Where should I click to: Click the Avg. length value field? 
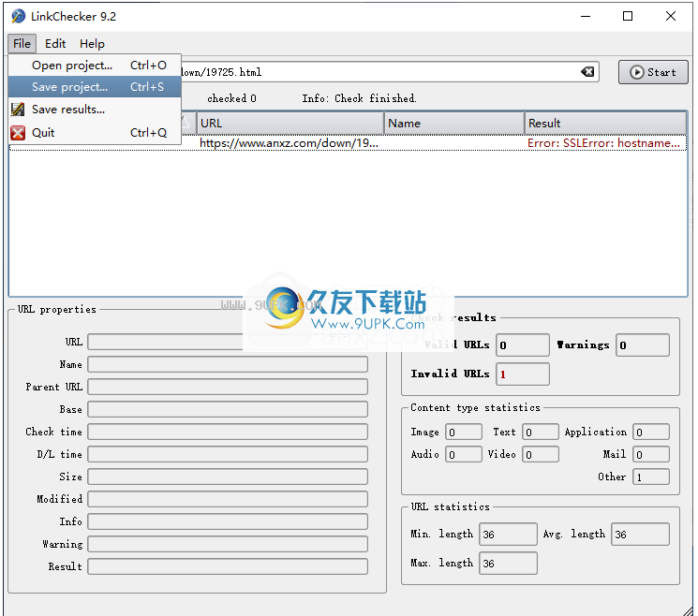tap(640, 535)
